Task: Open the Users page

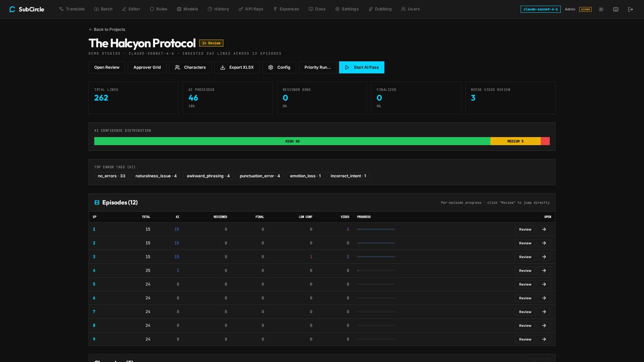Action: tap(411, 9)
